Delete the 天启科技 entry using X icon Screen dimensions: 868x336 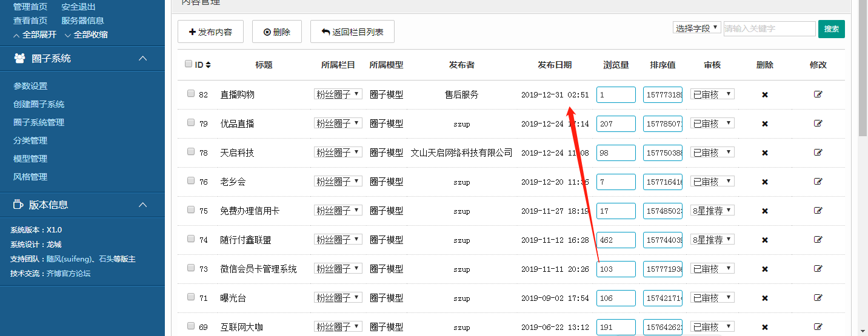(764, 153)
